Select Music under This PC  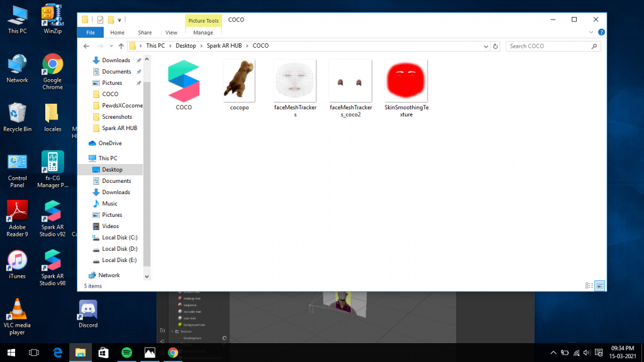coord(109,204)
